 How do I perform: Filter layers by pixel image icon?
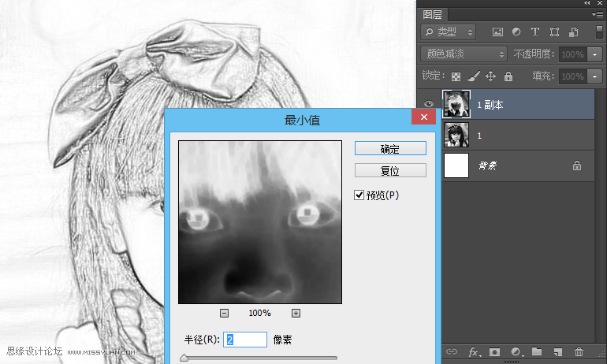pos(497,32)
